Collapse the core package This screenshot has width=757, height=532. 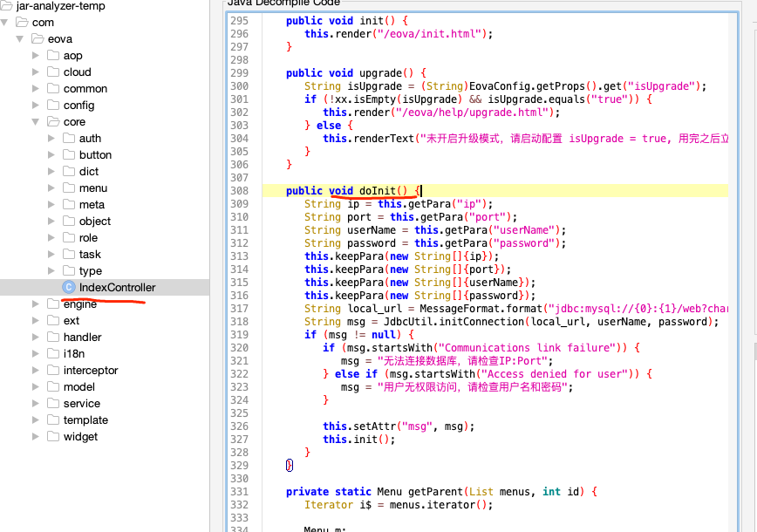point(35,121)
